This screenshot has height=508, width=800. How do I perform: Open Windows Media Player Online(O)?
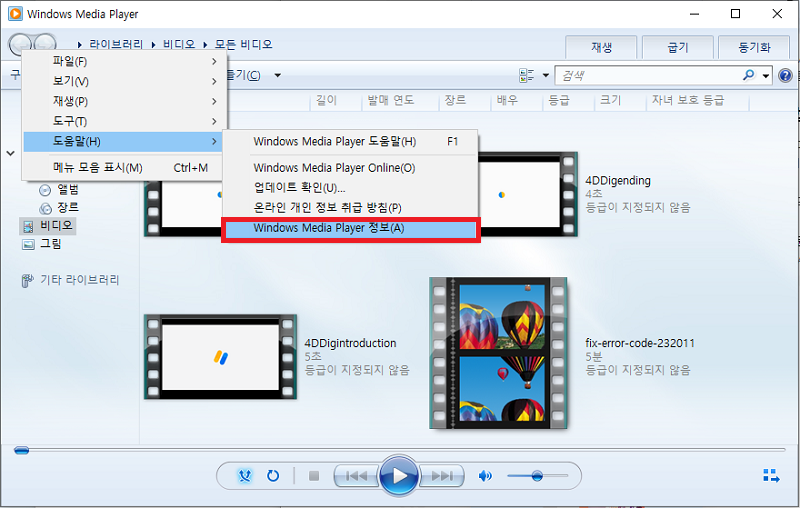click(350, 168)
